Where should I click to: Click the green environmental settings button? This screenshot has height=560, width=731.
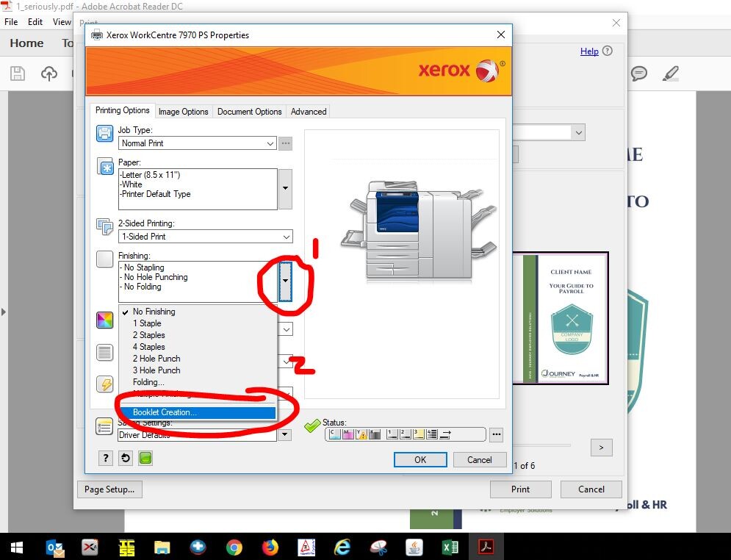(145, 458)
